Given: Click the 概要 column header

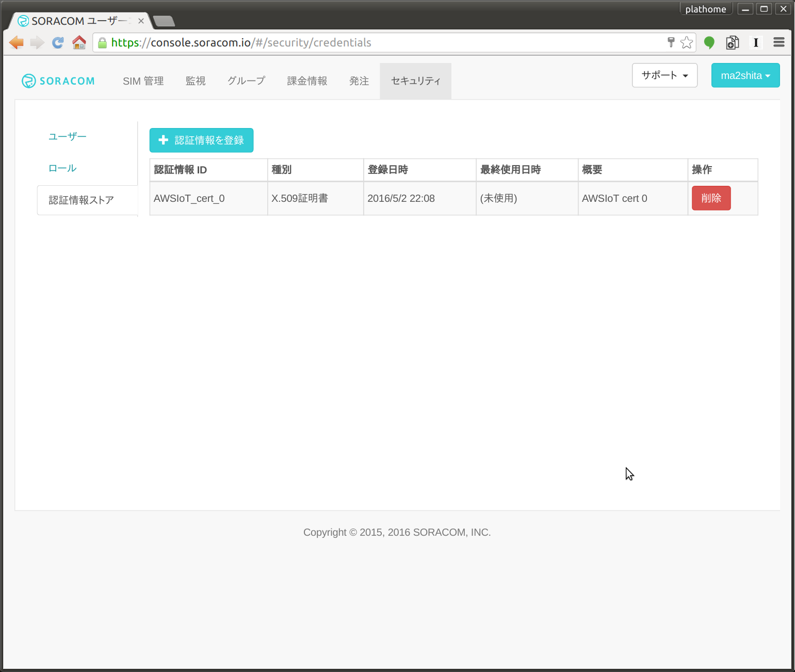Looking at the screenshot, I should pyautogui.click(x=633, y=170).
